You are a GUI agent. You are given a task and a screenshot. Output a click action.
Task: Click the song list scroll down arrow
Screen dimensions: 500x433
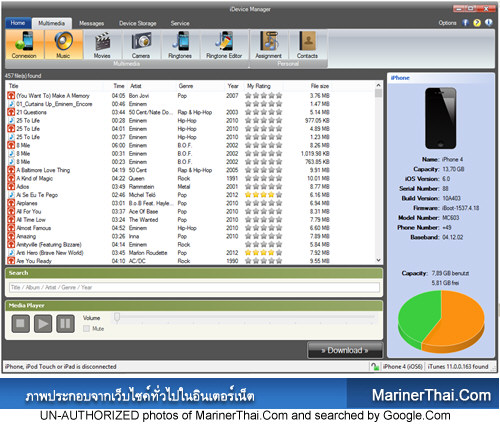[378, 260]
